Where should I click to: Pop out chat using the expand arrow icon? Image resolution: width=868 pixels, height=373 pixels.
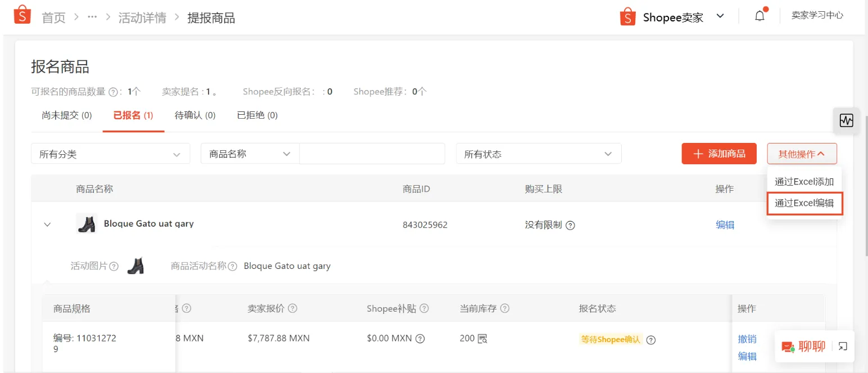click(842, 347)
